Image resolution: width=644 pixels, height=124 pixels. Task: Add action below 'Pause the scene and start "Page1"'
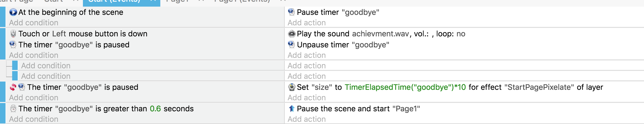pos(307,119)
